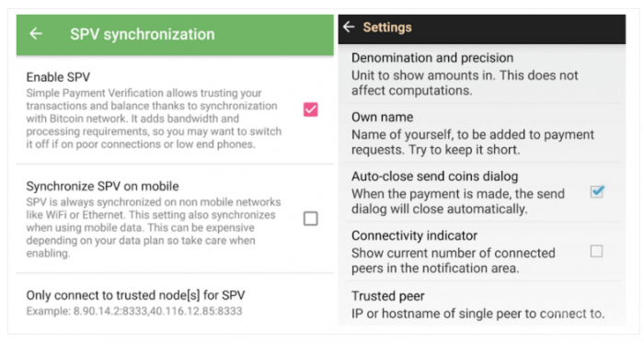Click the SPV synchronization header title
This screenshot has width=644, height=342.
[x=142, y=34]
